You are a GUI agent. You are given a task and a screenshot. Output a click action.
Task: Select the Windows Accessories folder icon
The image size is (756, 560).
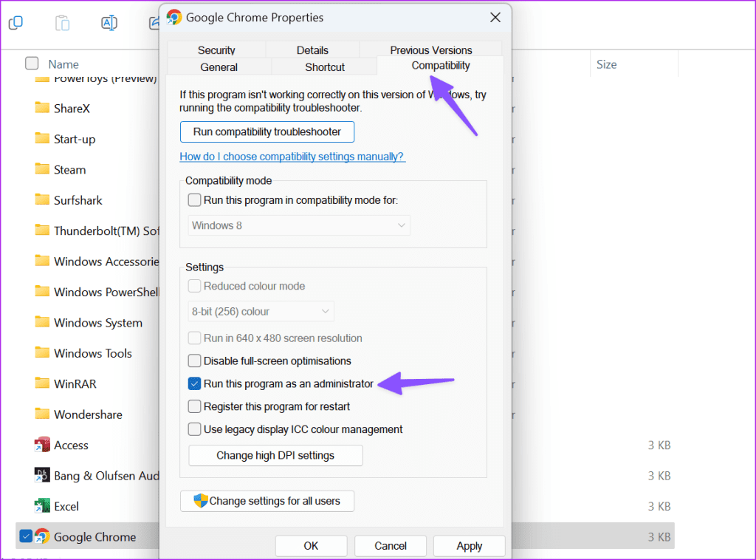pyautogui.click(x=42, y=261)
